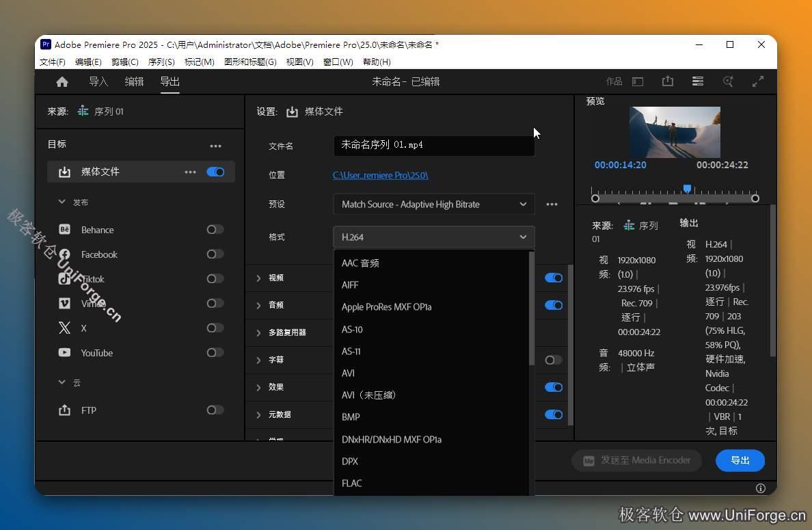The image size is (812, 530).
Task: Switch to the 导入 import tab
Action: [98, 81]
